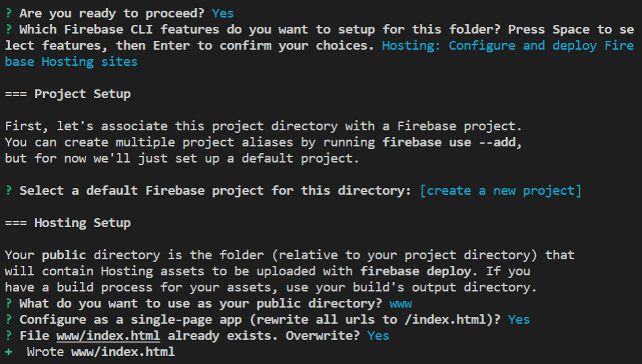Click the base Hosting sites cyan text
This screenshot has height=364, width=642.
click(x=71, y=62)
